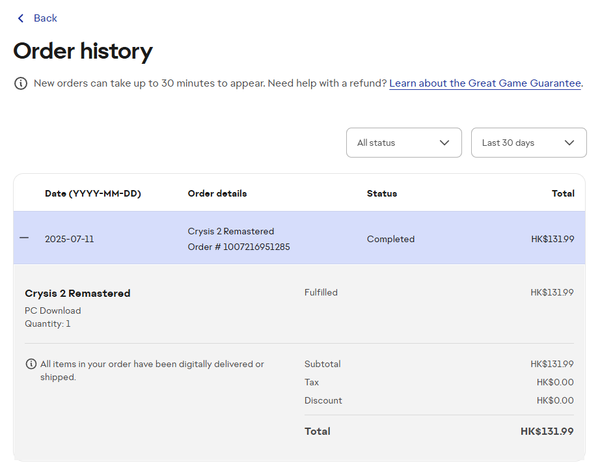Screen dimensions: 600x470
Task: Click HK$131.99 in the highlighted order row
Action: point(553,239)
